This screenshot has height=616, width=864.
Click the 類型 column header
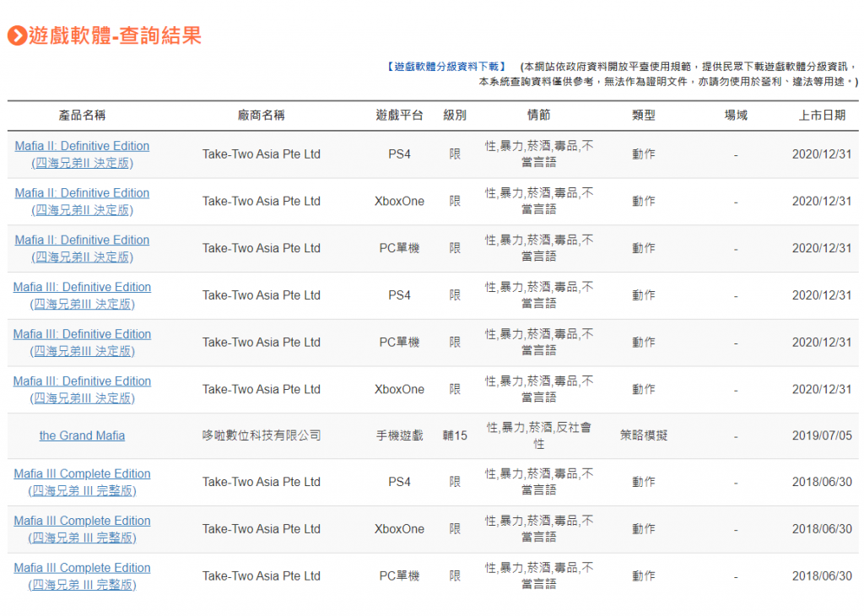pos(644,115)
